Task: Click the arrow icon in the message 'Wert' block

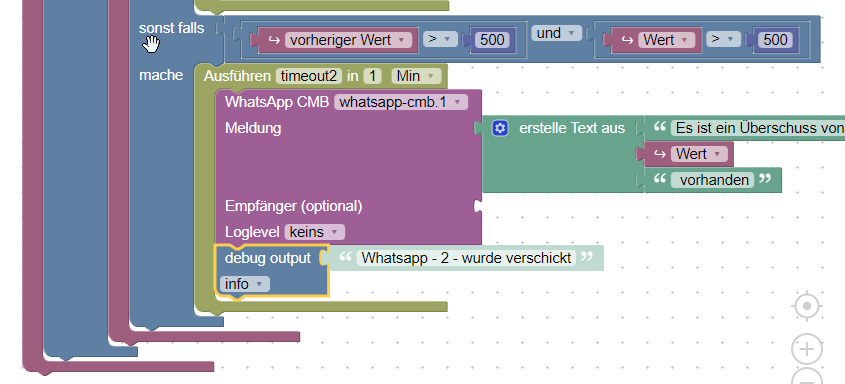Action: tap(660, 154)
